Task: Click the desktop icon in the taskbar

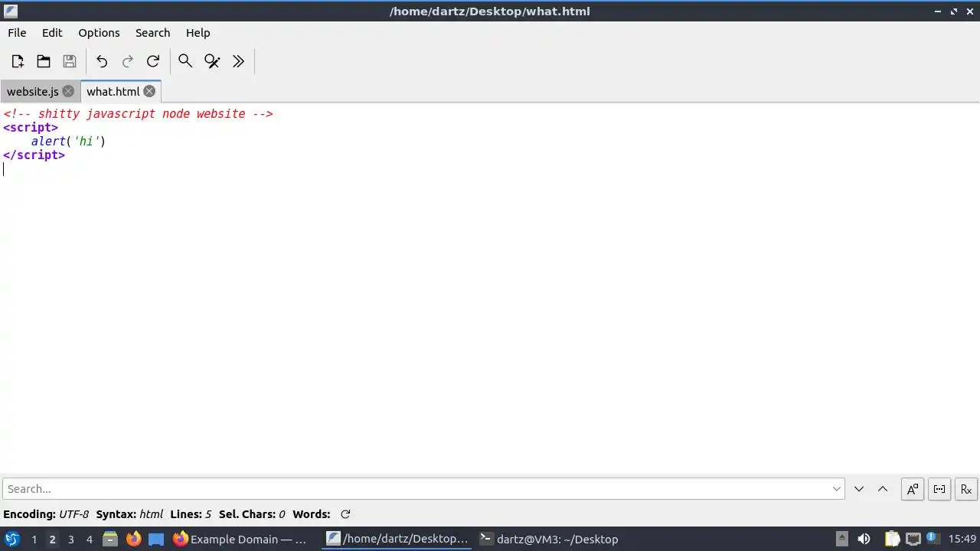Action: pyautogui.click(x=156, y=539)
